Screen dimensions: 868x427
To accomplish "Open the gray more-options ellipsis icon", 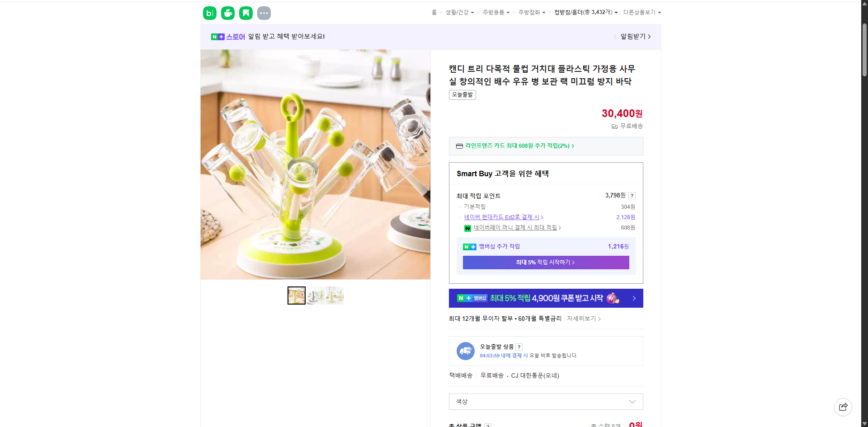I will [x=264, y=13].
